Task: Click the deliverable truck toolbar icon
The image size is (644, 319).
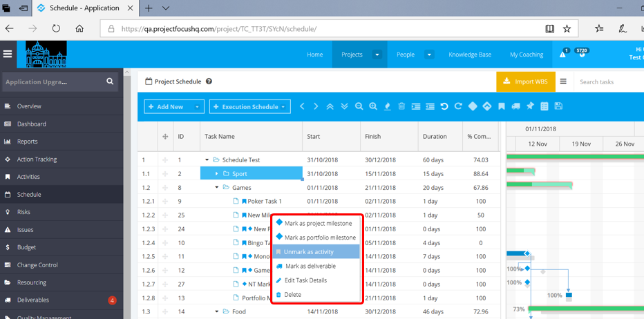Action: click(x=516, y=106)
